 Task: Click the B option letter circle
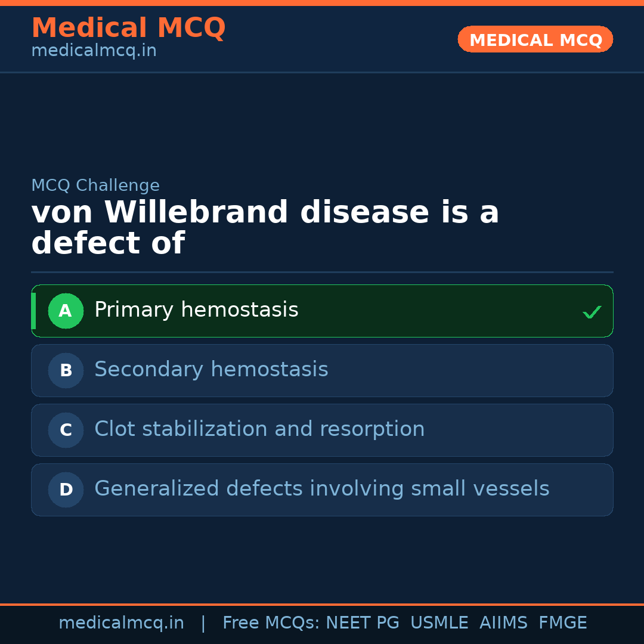click(x=66, y=370)
